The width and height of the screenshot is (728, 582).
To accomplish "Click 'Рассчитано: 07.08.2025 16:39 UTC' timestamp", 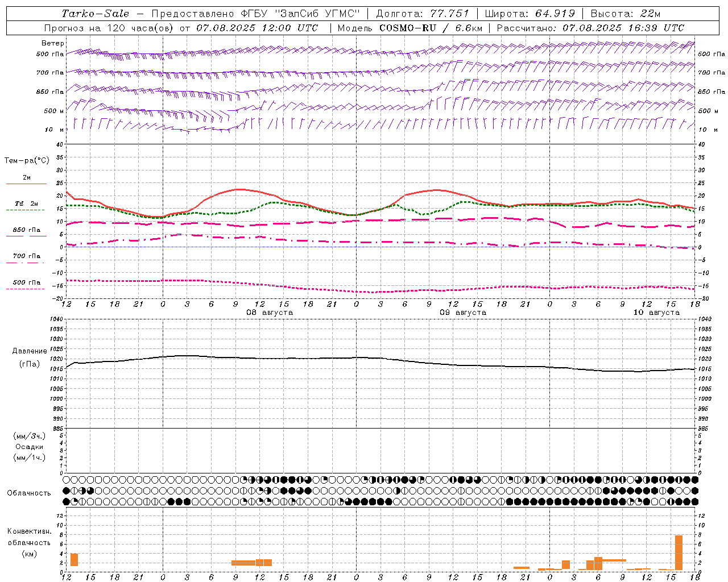I will [x=590, y=28].
